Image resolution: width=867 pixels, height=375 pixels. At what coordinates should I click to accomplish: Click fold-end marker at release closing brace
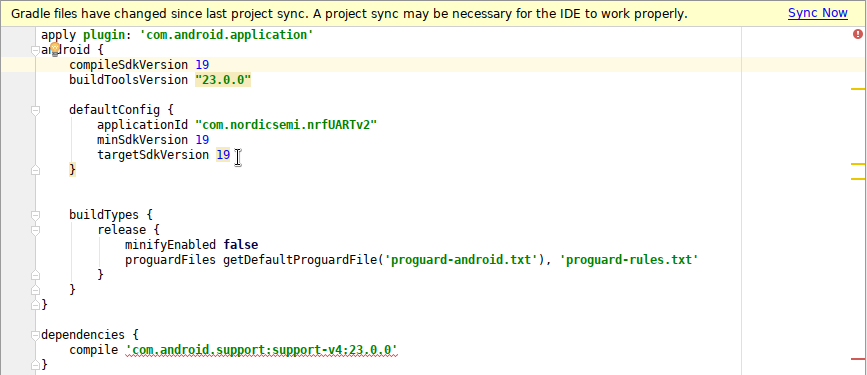pos(35,274)
